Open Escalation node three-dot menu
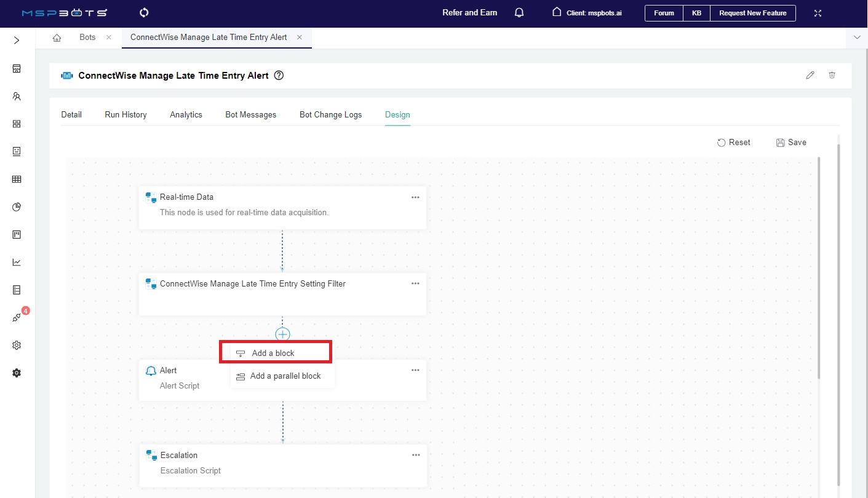The width and height of the screenshot is (868, 498). pos(416,455)
